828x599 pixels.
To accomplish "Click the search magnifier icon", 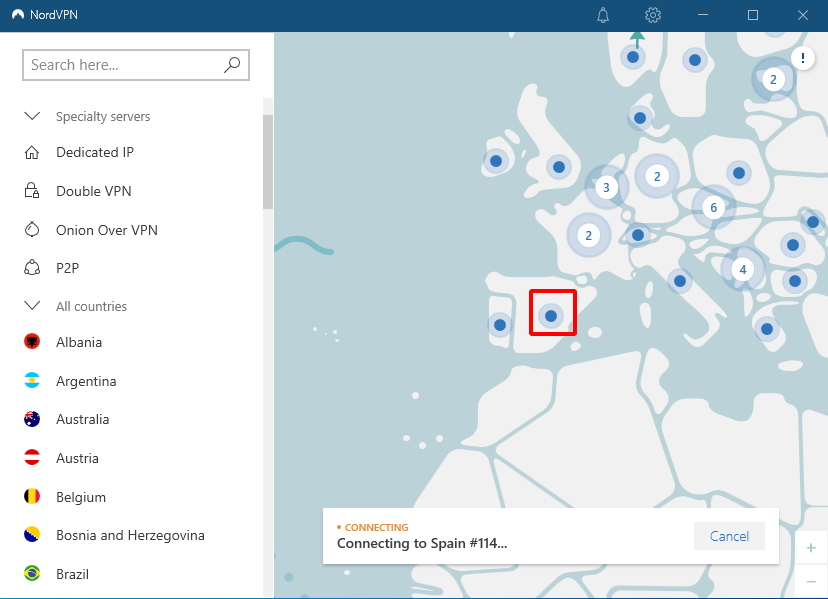I will (x=232, y=64).
